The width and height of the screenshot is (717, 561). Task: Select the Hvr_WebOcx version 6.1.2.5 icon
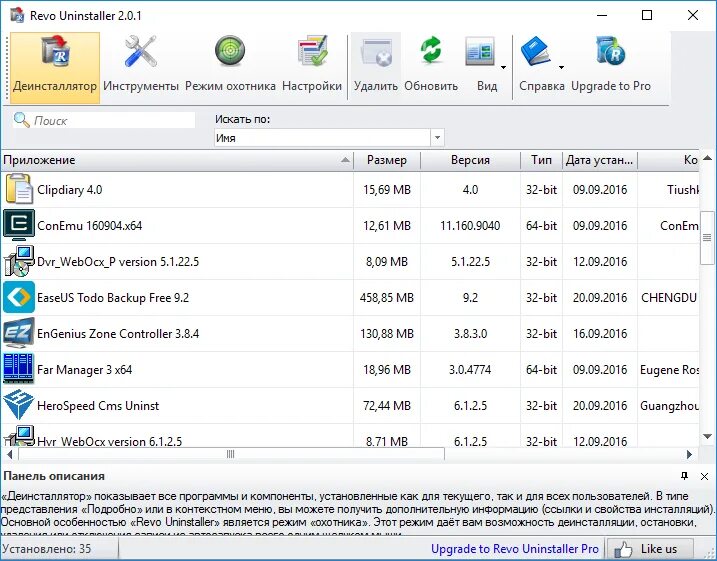click(x=18, y=436)
